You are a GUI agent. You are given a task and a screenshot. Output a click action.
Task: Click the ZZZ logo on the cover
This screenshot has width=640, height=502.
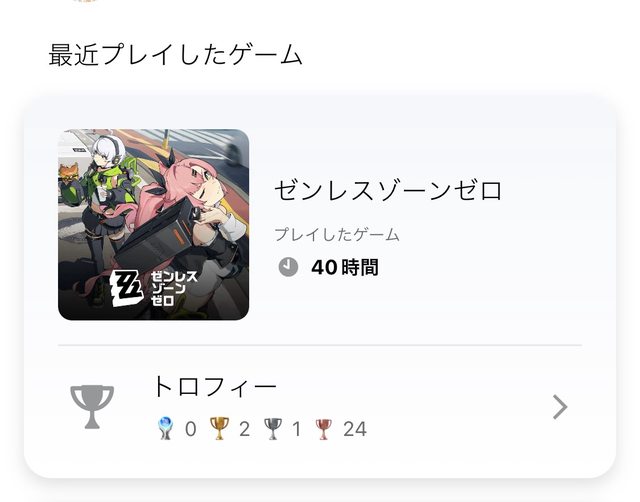coord(127,289)
